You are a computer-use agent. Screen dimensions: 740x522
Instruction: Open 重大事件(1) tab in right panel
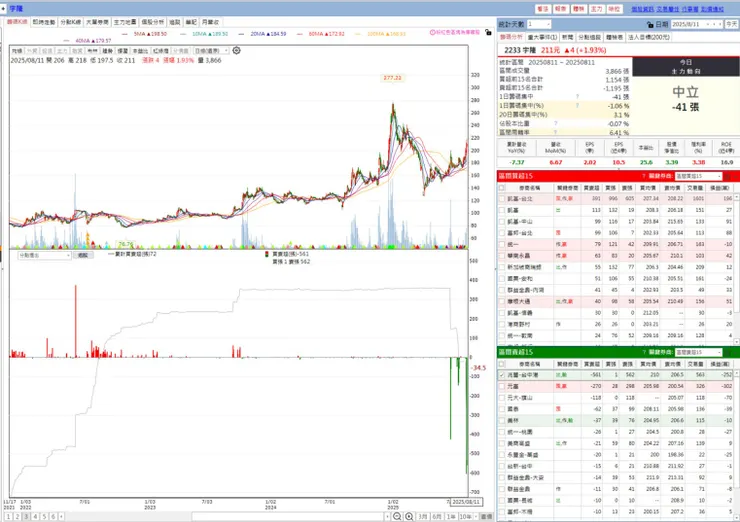[x=542, y=37]
